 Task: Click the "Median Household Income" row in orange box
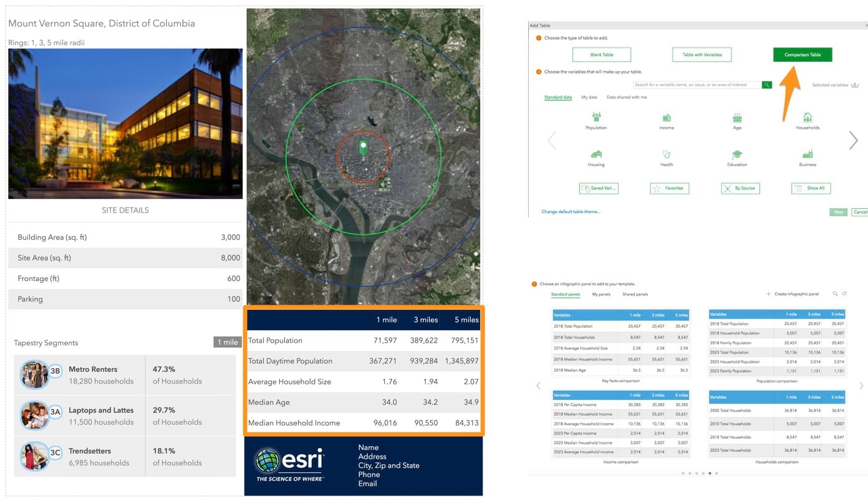pos(364,423)
